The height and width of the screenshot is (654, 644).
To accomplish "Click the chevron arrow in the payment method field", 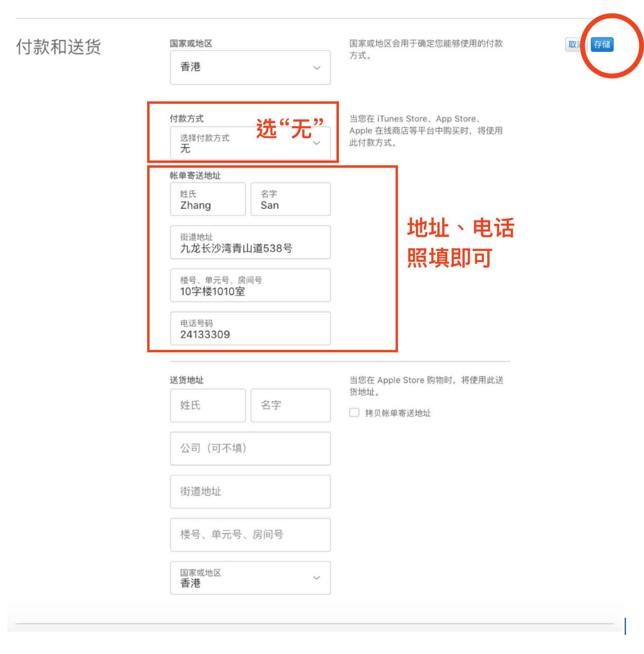I will [317, 143].
